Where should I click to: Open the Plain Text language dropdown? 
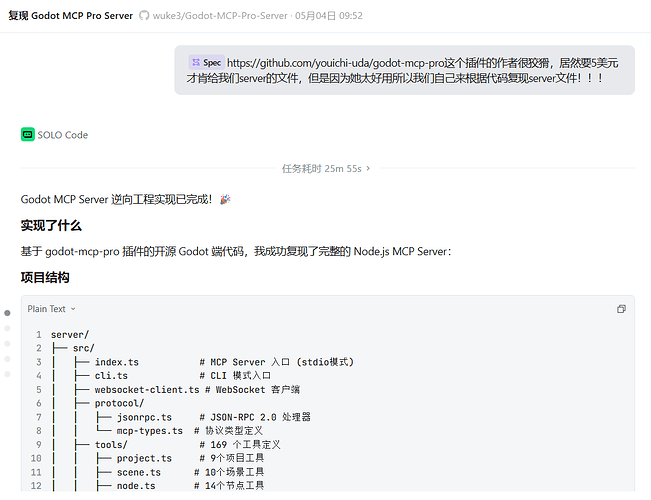click(x=51, y=309)
